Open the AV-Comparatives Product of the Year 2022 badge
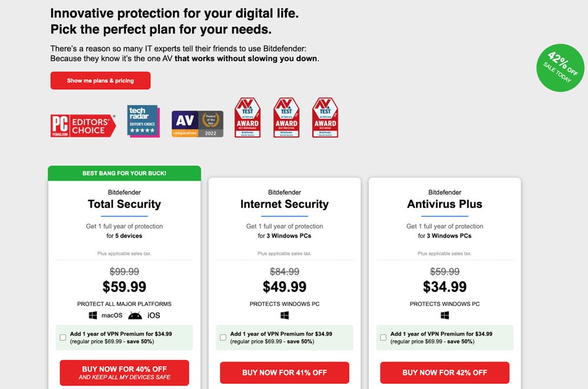This screenshot has width=588, height=389. [196, 122]
